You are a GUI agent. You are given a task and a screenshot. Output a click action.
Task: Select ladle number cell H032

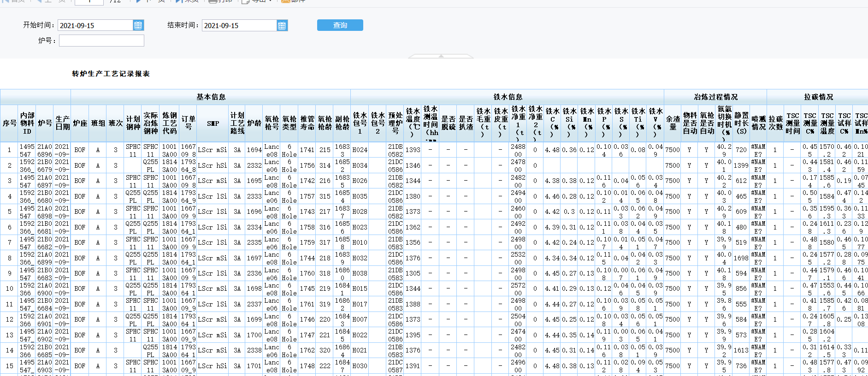(360, 258)
